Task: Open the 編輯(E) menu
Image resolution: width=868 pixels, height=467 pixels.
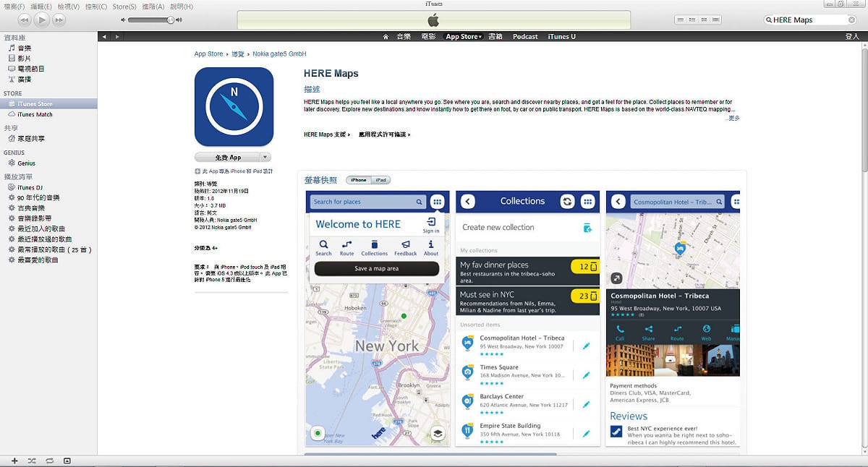Action: click(42, 6)
